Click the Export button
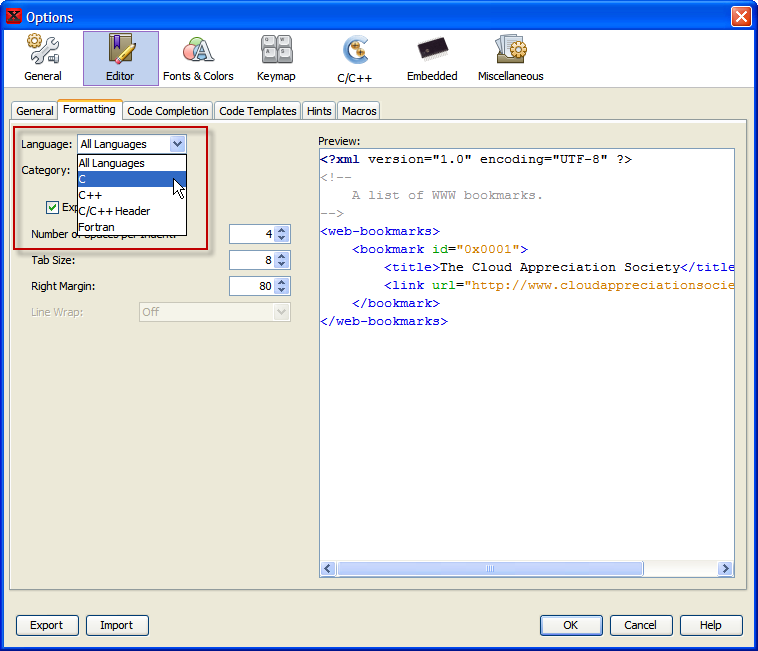The image size is (758, 651). (46, 625)
